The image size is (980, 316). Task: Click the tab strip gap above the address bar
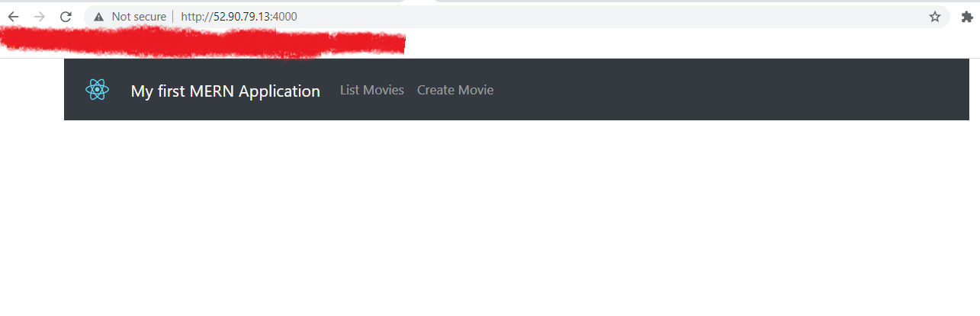coord(419,2)
